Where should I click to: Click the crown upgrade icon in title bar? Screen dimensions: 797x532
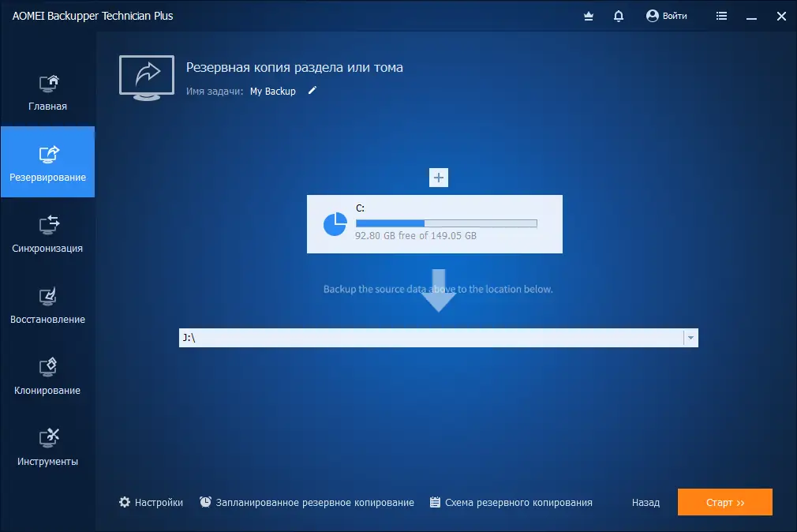tap(589, 17)
